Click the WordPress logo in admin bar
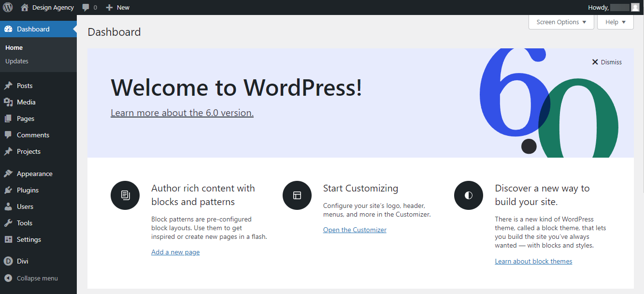This screenshot has width=644, height=294. click(x=8, y=7)
